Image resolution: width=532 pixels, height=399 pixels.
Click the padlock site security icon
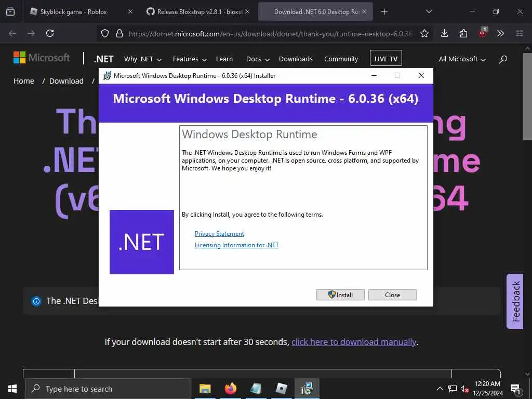(x=119, y=33)
